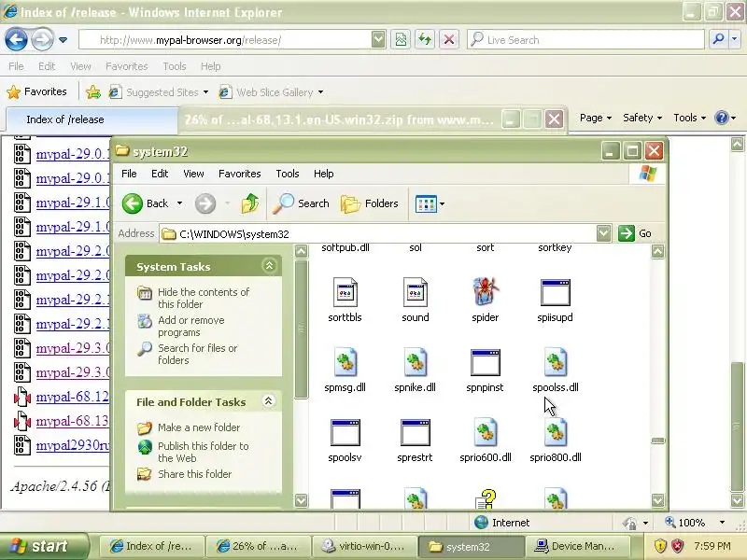Click Publish this folder to the Web
This screenshot has height=560, width=747.
[203, 452]
